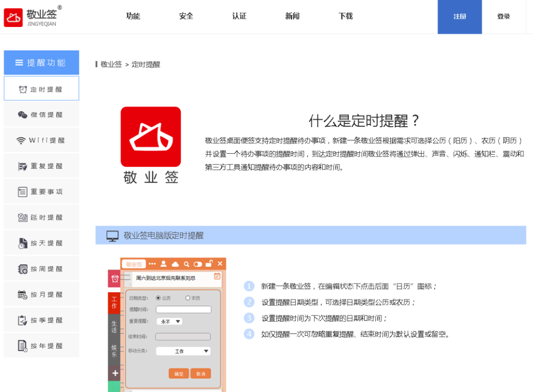The width and height of the screenshot is (533, 392).
Task: Open Wifi提醒 in the sidebar
Action: [x=42, y=140]
